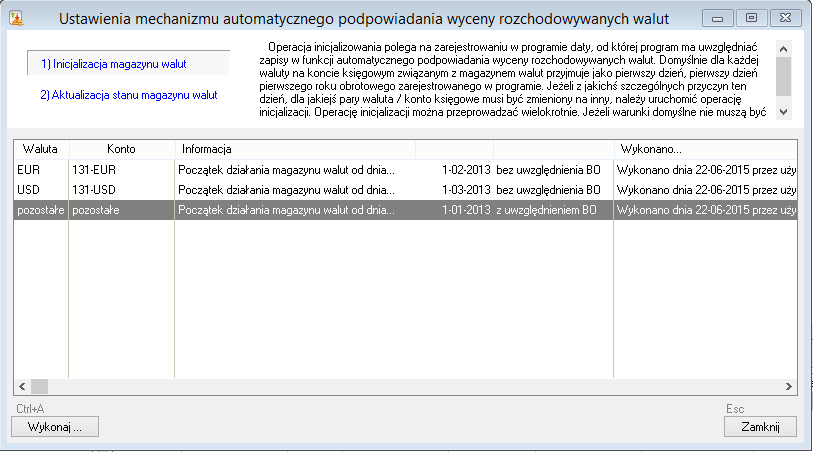Maximize the settings window
The height and width of the screenshot is (452, 813).
751,18
